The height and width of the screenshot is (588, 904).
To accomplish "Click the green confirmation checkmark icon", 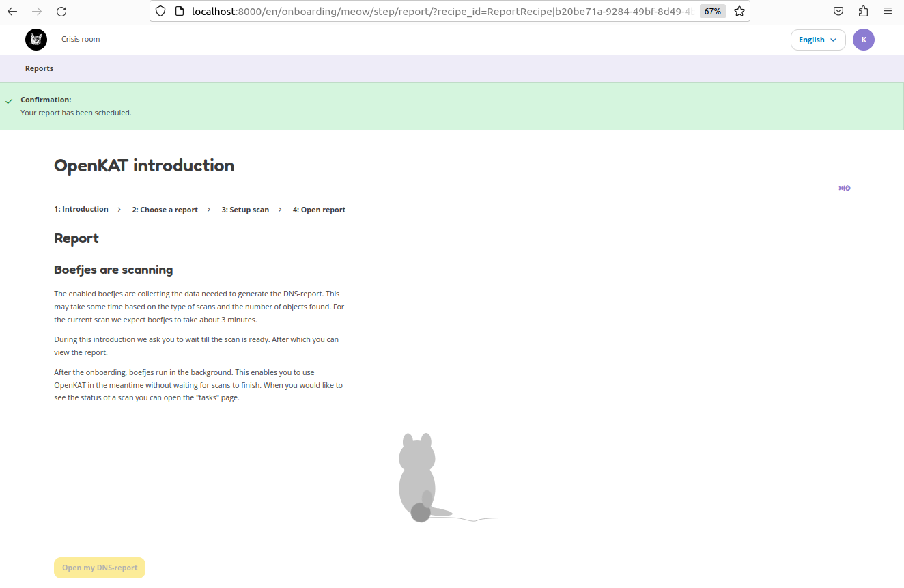I will [x=9, y=101].
